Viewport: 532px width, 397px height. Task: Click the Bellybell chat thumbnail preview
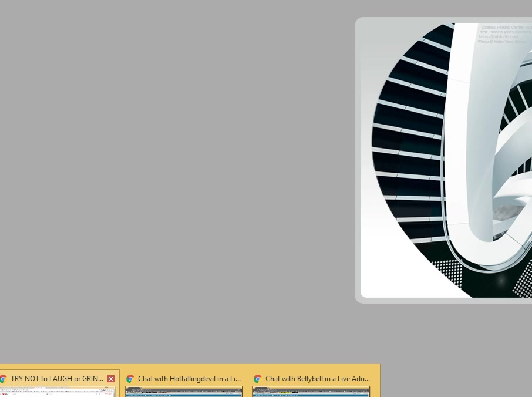coord(311,392)
